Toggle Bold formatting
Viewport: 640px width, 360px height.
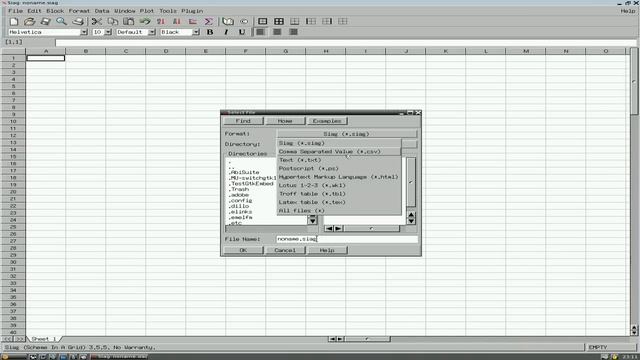[210, 32]
